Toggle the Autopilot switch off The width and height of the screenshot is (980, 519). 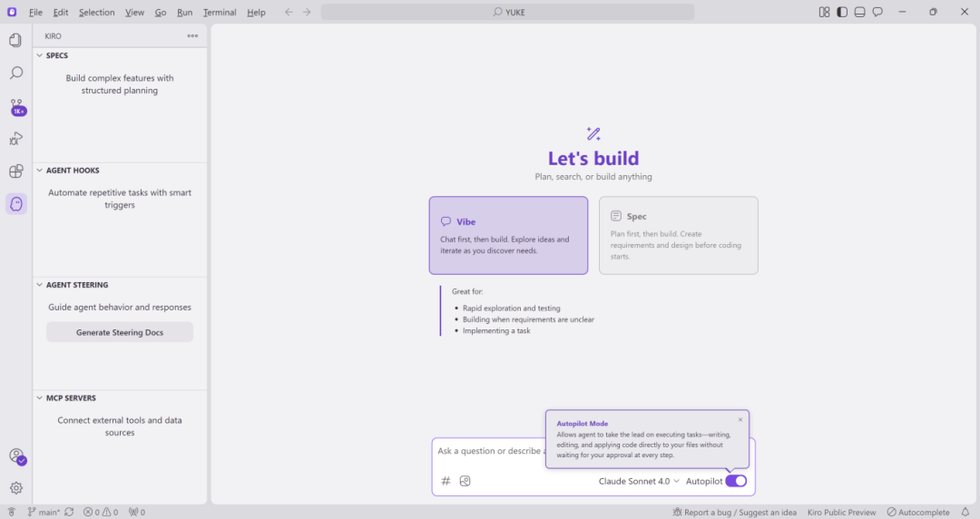point(736,481)
